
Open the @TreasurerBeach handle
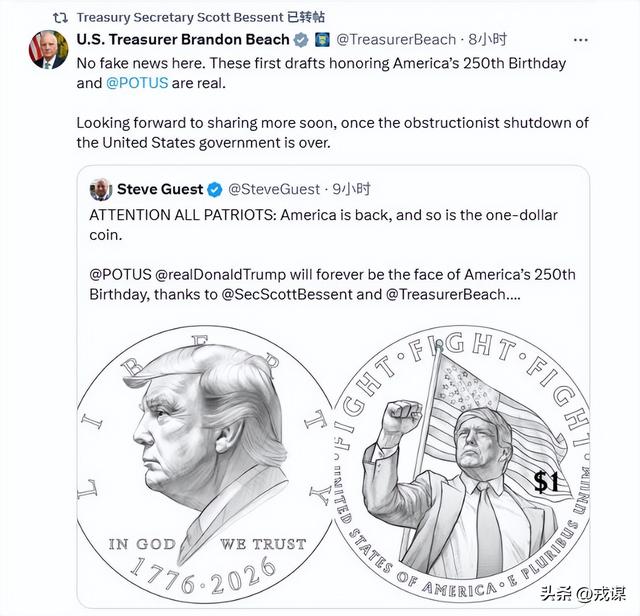[x=396, y=40]
